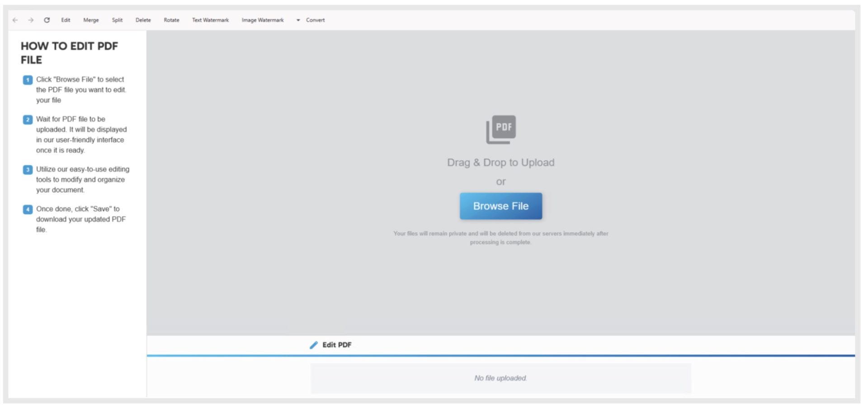868x408 pixels.
Task: Switch to the Merge tool
Action: (x=91, y=20)
